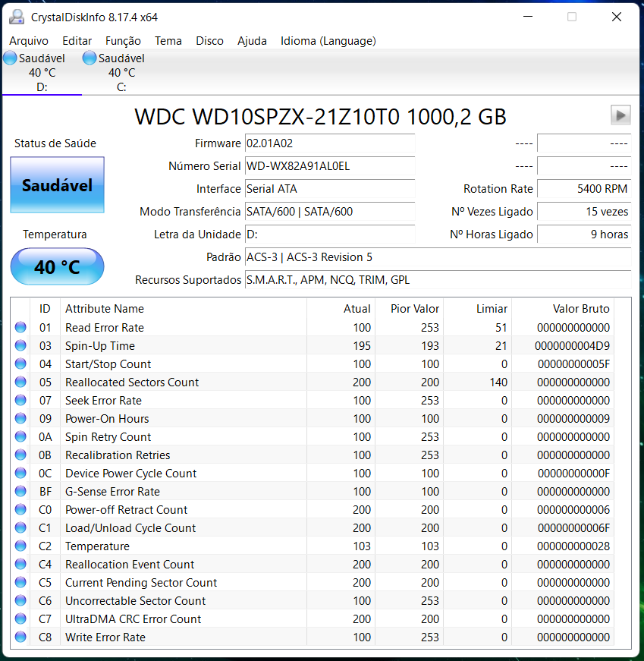Click the blue health orb of D: tab
The image size is (644, 661).
(10, 58)
